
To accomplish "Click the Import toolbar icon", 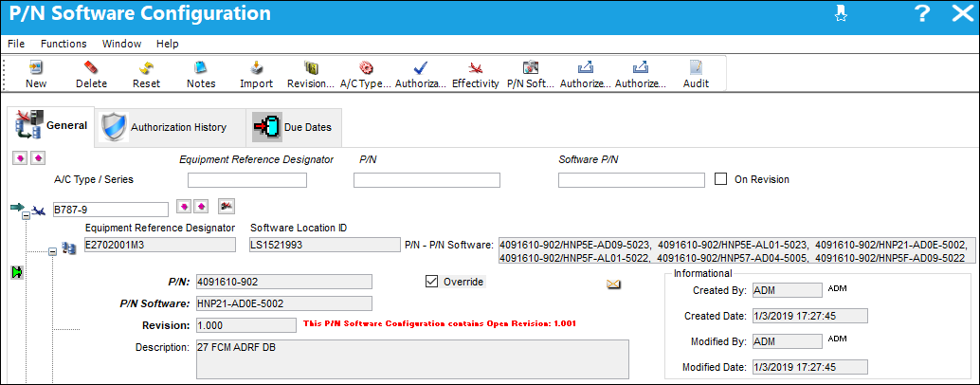I will [x=256, y=67].
